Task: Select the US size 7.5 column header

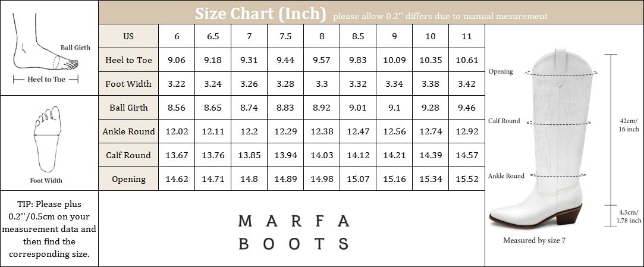Action: coord(285,36)
